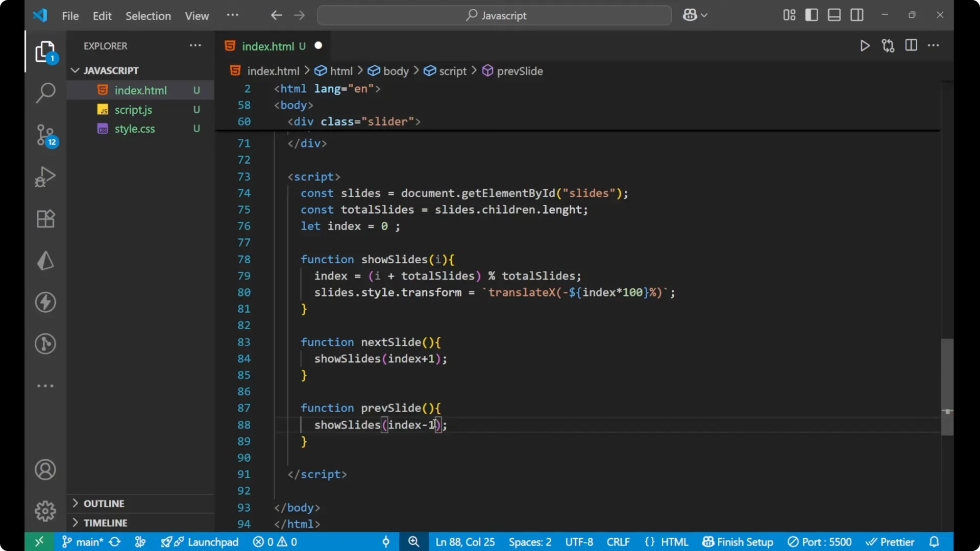
Task: Open the Search view
Action: [45, 93]
